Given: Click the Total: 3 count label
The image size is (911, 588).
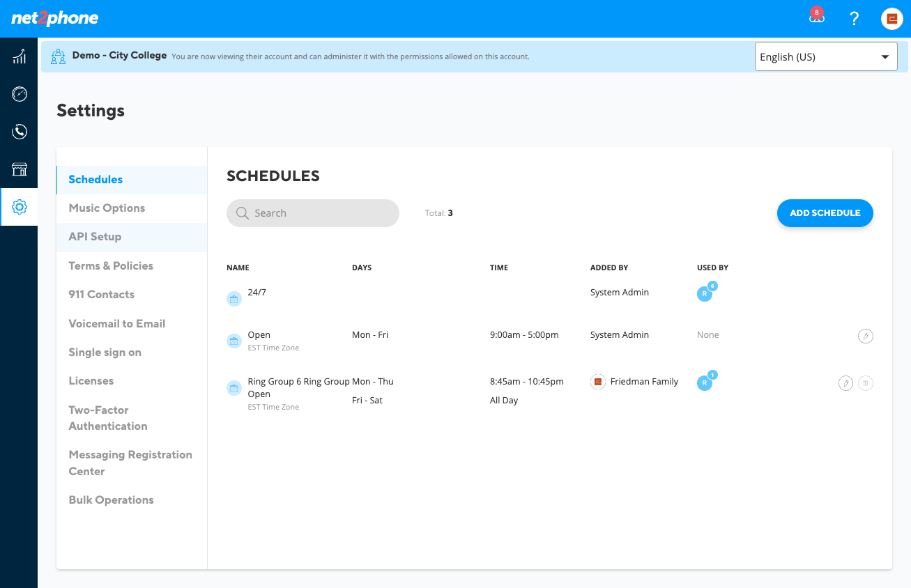Looking at the screenshot, I should tap(439, 213).
